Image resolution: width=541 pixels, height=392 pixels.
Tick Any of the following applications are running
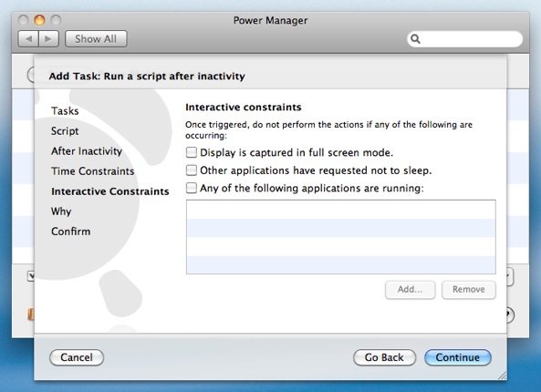[192, 188]
